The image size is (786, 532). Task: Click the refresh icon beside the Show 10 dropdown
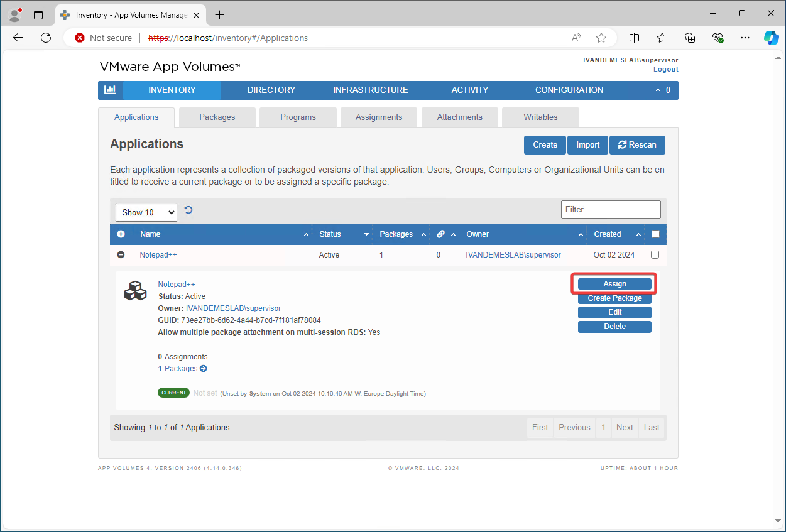coord(188,210)
